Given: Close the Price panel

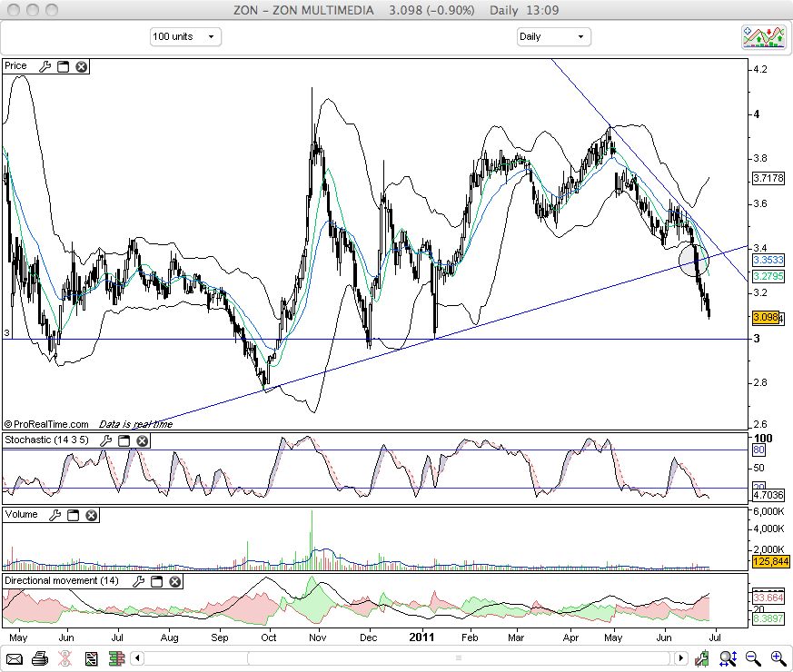Looking at the screenshot, I should (82, 66).
